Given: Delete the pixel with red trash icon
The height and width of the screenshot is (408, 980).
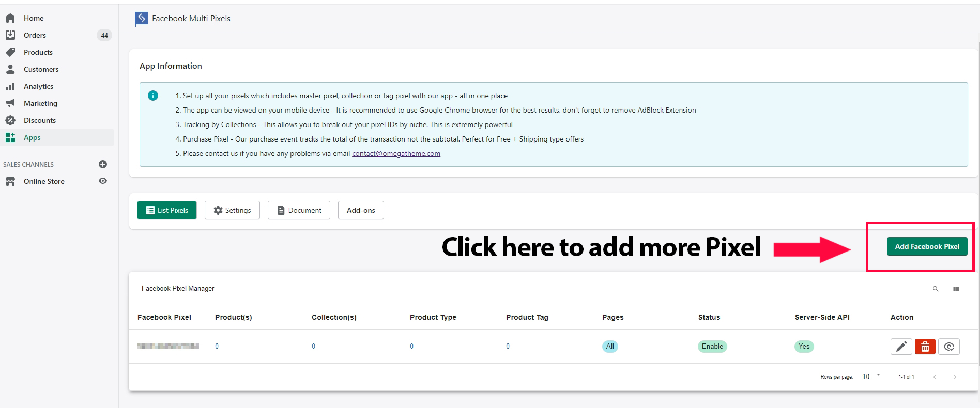Looking at the screenshot, I should [x=925, y=347].
